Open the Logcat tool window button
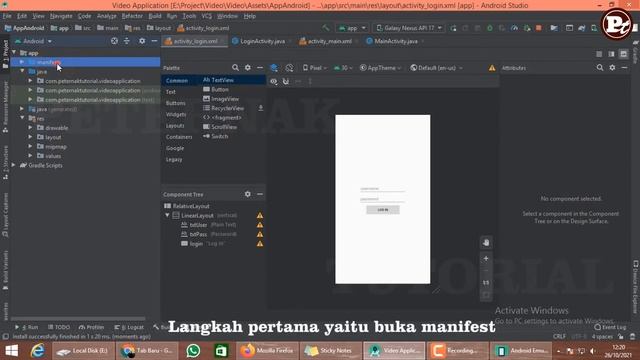The image size is (640, 360). (129, 327)
